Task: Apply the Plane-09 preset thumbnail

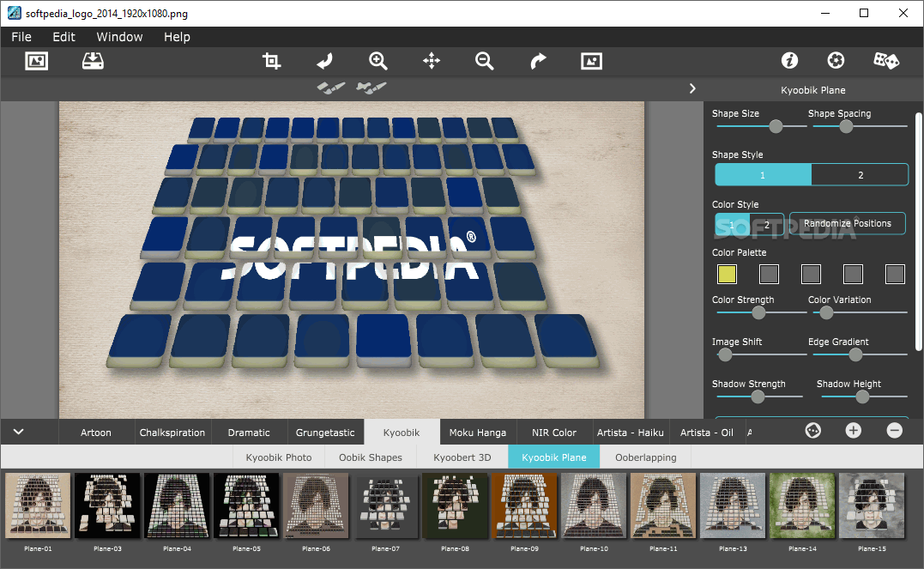Action: pos(524,505)
